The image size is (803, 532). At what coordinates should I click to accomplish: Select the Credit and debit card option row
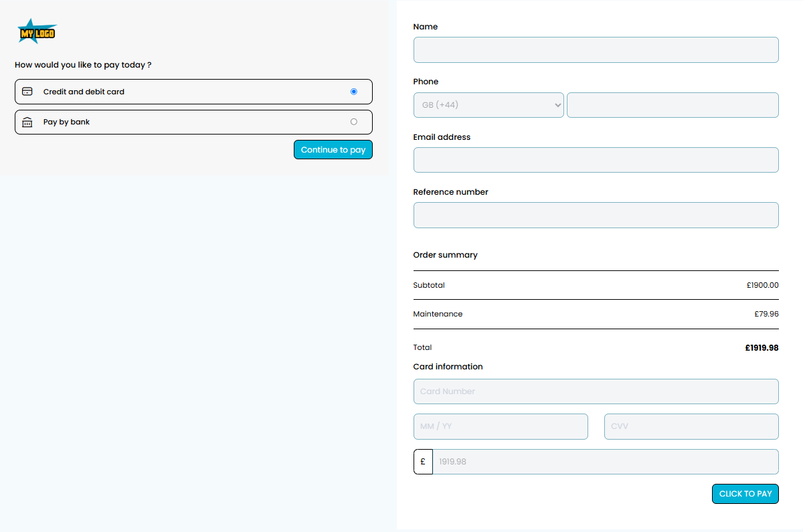click(193, 91)
